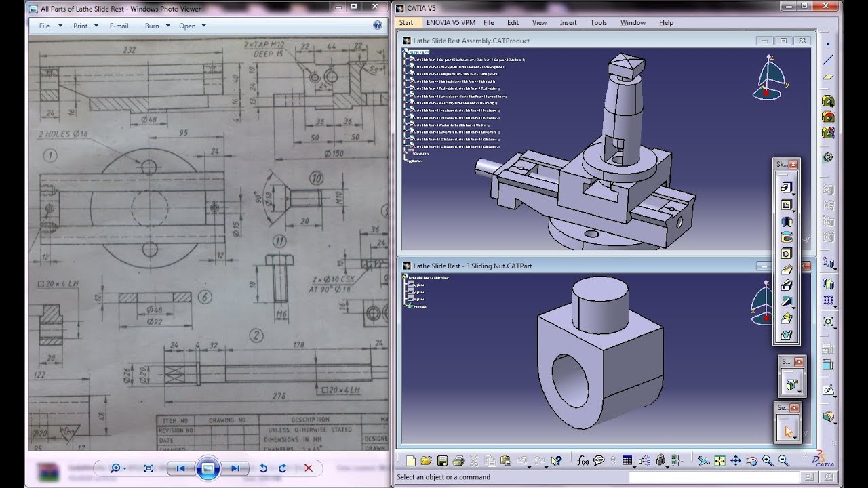
Task: Create a new document in CATIA toolbar
Action: click(x=410, y=461)
